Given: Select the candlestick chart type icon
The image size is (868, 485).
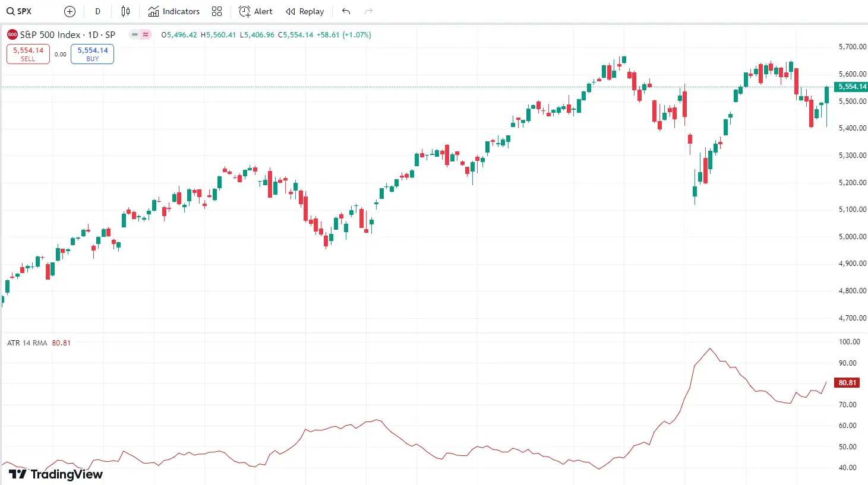Looking at the screenshot, I should [x=125, y=11].
